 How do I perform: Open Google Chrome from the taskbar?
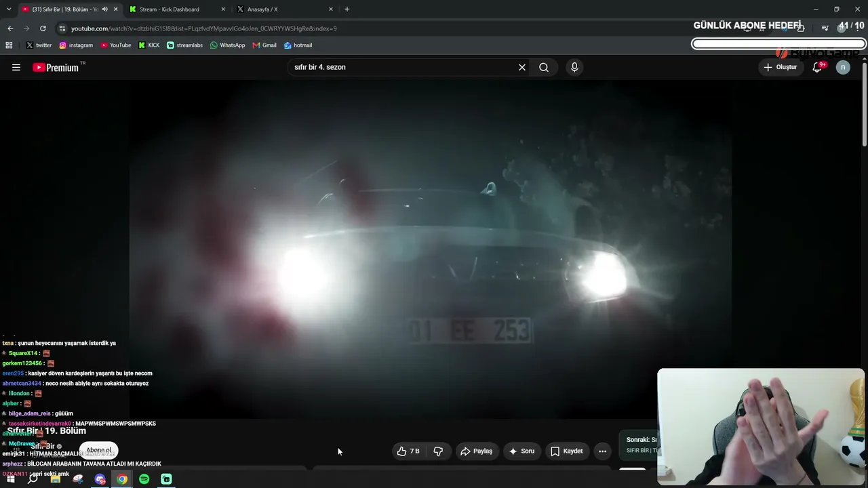(x=122, y=479)
